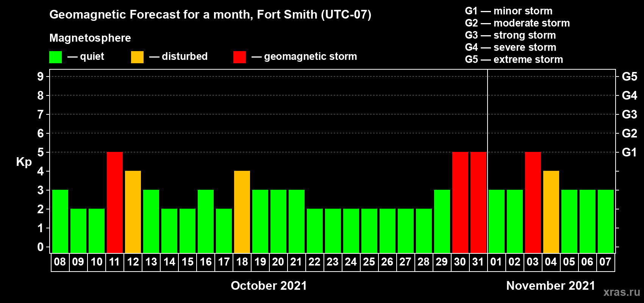Click the Kp axis label
The height and width of the screenshot is (303, 644).
pos(24,162)
